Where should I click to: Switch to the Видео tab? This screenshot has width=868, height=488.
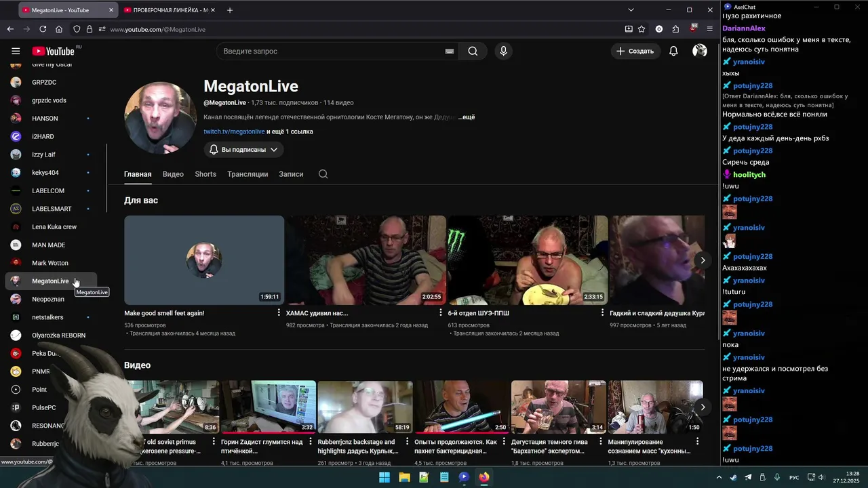[x=173, y=174]
